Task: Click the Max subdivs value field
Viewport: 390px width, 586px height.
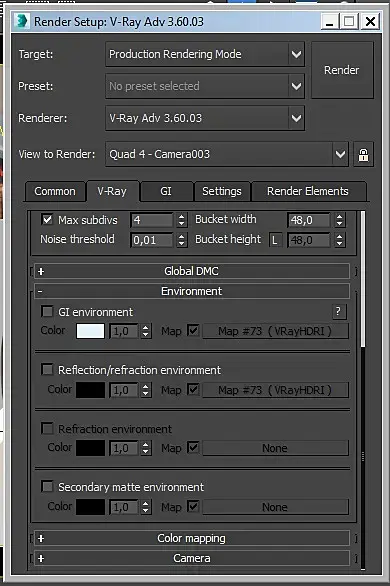Action: [x=152, y=220]
